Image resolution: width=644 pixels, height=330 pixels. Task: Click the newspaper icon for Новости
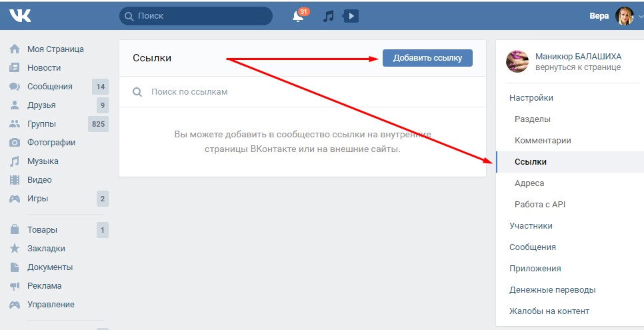(x=15, y=68)
